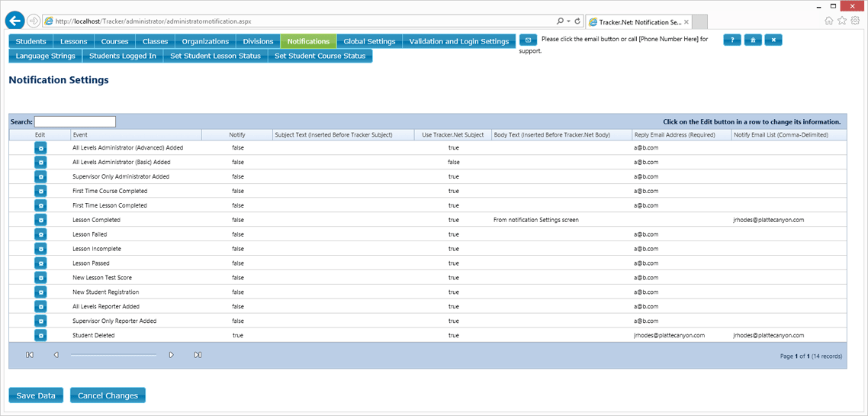Screen dimensions: 868x416
Task: Open the Students tab
Action: [x=31, y=41]
